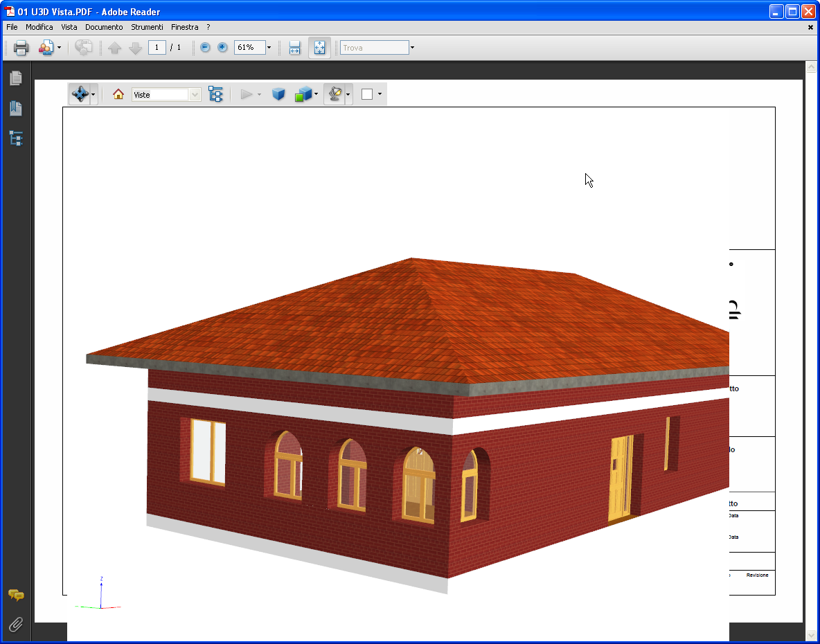Open the Viste views dropdown
This screenshot has width=820, height=644.
click(196, 94)
